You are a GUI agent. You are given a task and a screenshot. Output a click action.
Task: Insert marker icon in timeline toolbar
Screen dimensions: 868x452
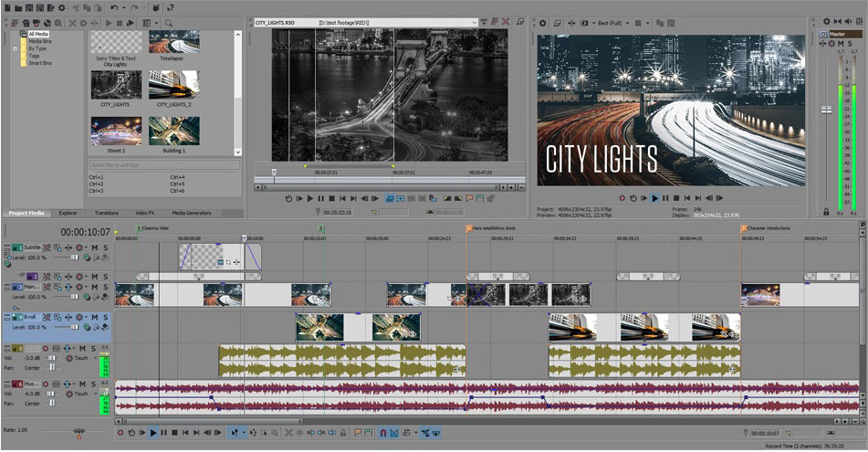point(357,433)
